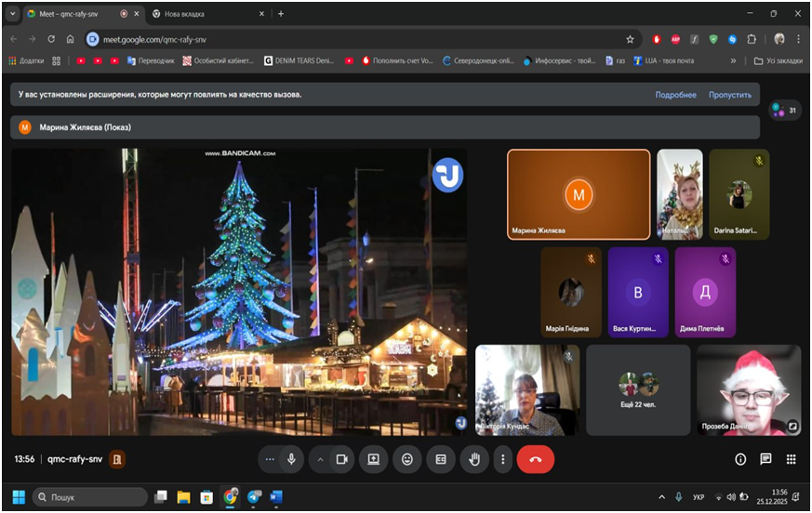Switch to the Нова вкладка tab
This screenshot has height=513, width=812.
coord(184,14)
